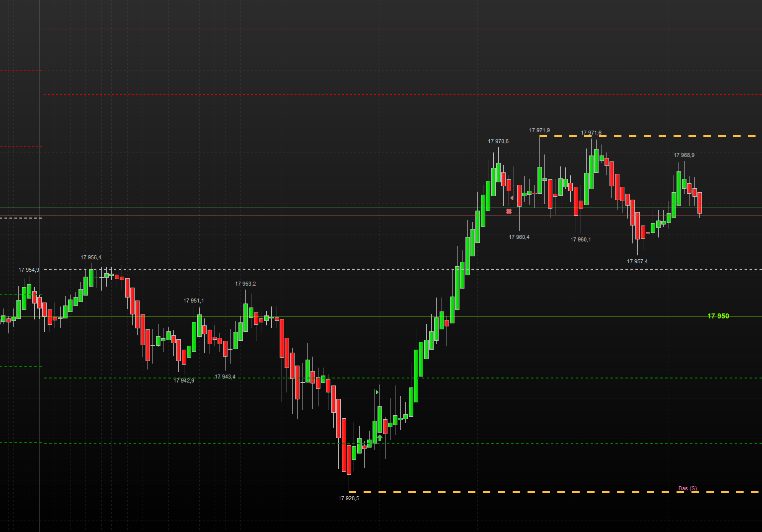Select the 17 971,9 high price label
The width and height of the screenshot is (762, 532).
pyautogui.click(x=539, y=130)
